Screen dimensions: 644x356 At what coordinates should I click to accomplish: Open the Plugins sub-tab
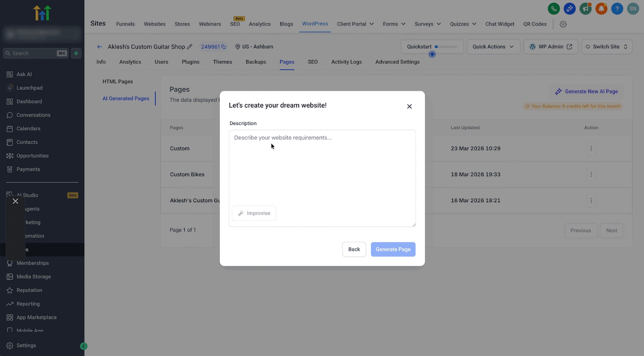tap(190, 62)
